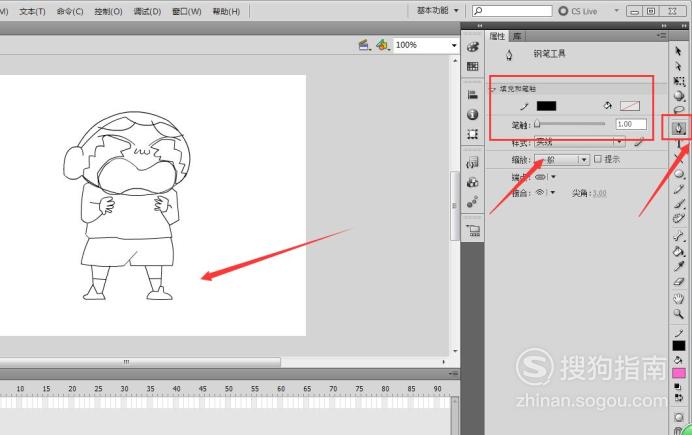Open the 帮助(H) menu
Screen dimensions: 692x435
tap(226, 11)
